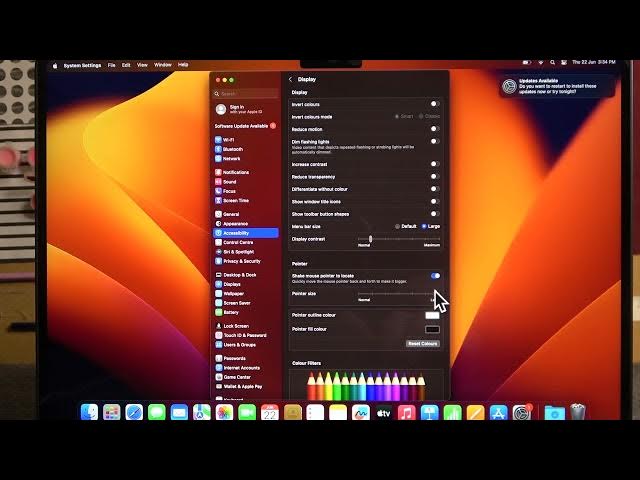The image size is (640, 480).
Task: Toggle Dim flashing lights switch
Action: 435,142
